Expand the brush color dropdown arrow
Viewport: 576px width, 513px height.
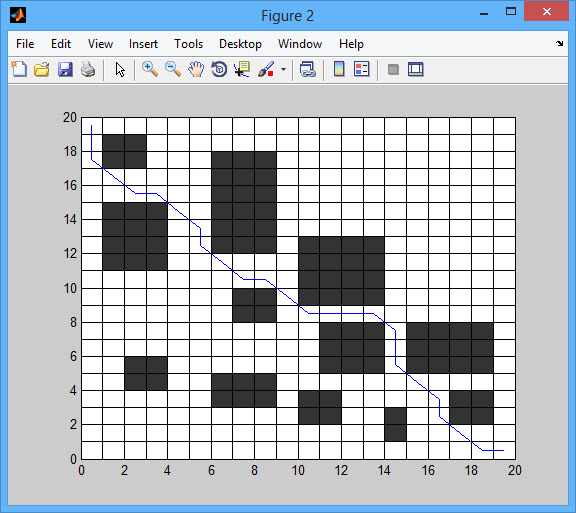point(283,69)
